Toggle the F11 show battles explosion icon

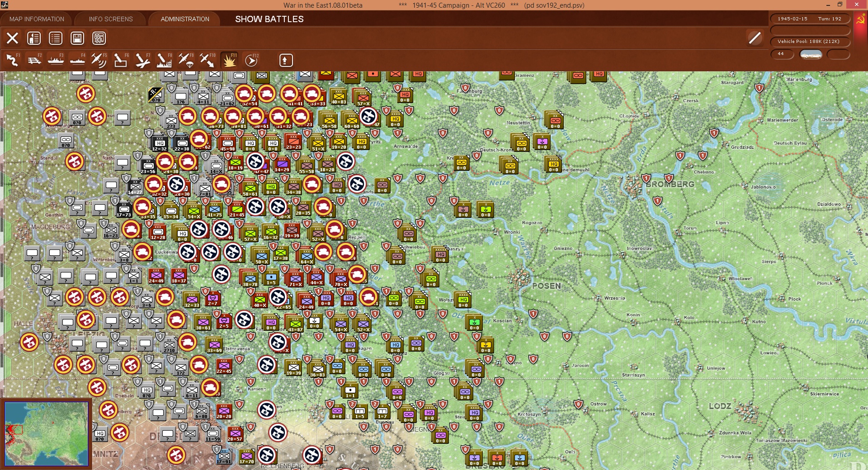tap(229, 60)
